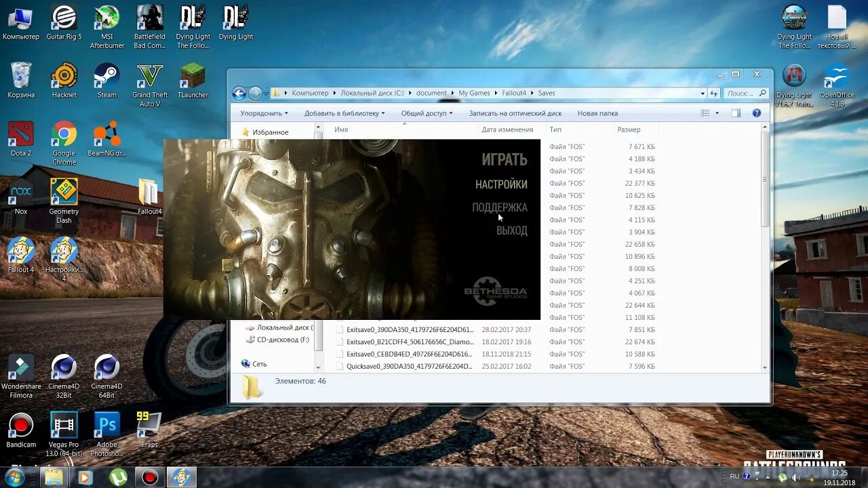Click Локальный диск (C:) breadcrumb segment
The image size is (868, 488).
pos(372,94)
